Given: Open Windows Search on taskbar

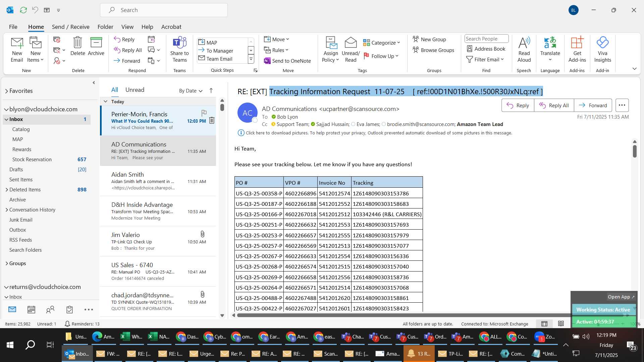Looking at the screenshot, I should click(30, 345).
